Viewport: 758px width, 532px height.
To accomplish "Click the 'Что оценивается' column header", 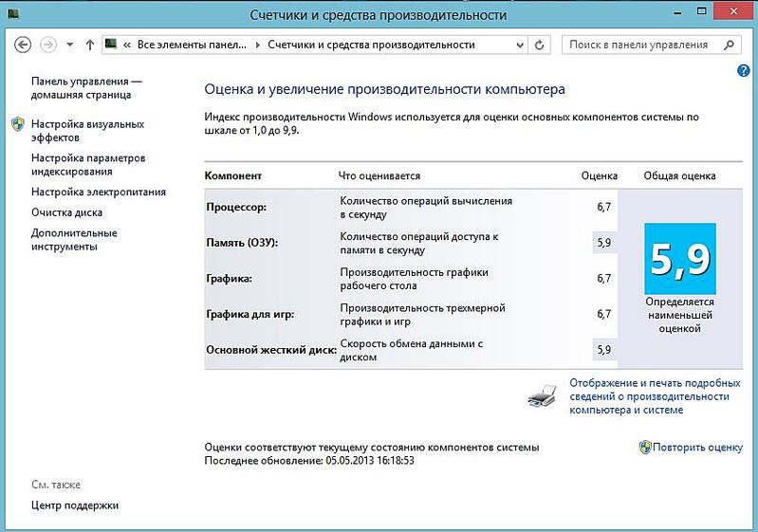I will tap(379, 175).
